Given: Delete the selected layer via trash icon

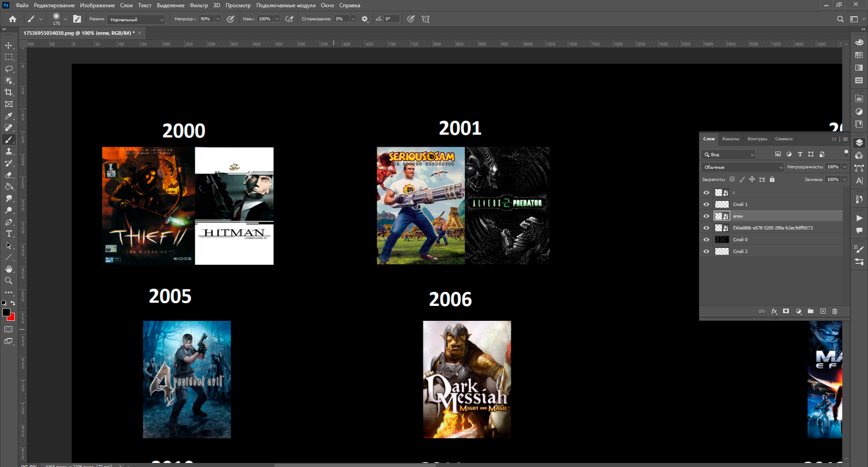Looking at the screenshot, I should click(835, 311).
